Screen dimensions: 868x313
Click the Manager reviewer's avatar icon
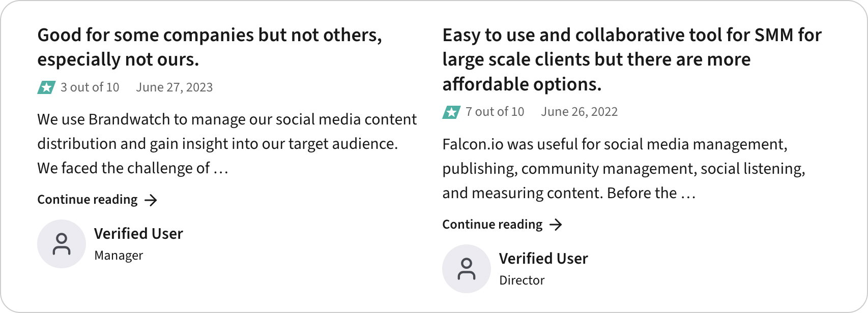[62, 244]
